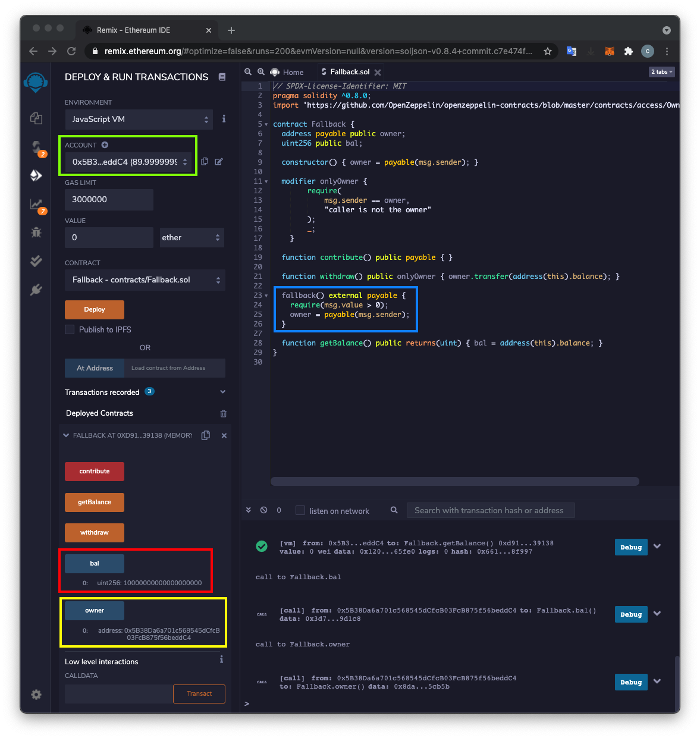Image resolution: width=700 pixels, height=738 pixels.
Task: Expand the Transactions recorded section
Action: point(222,392)
